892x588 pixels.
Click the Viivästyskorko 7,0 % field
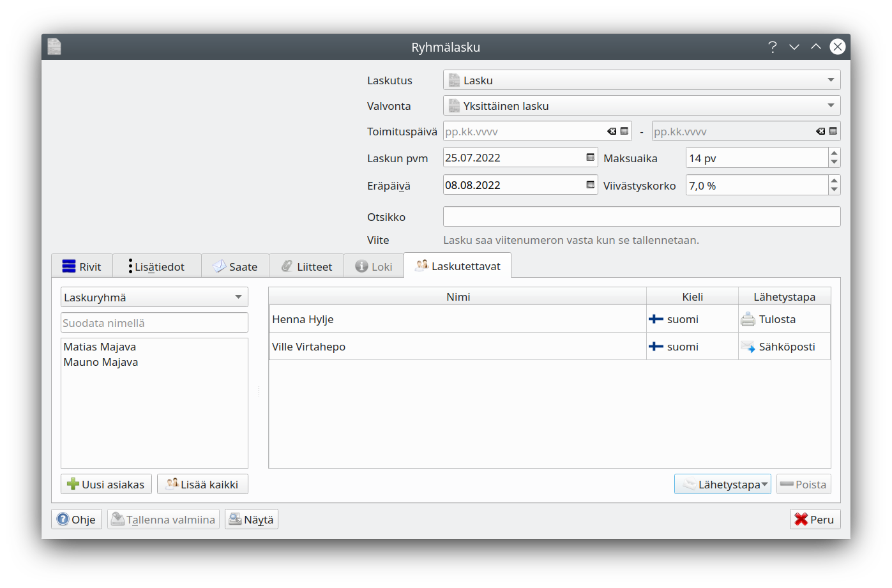(x=757, y=186)
